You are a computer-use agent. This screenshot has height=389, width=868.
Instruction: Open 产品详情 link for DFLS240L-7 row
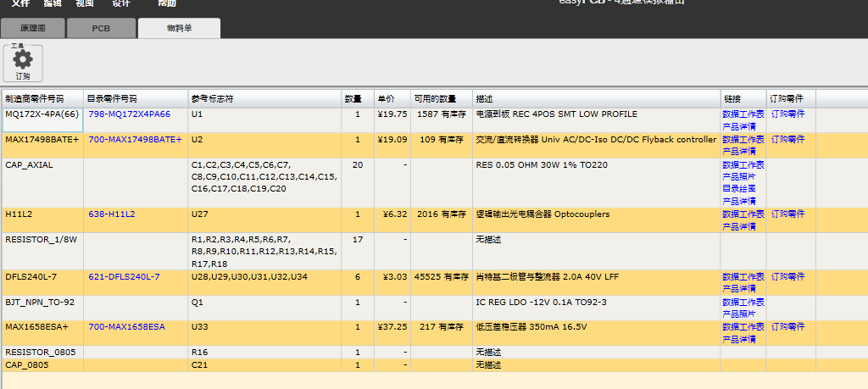(x=739, y=289)
